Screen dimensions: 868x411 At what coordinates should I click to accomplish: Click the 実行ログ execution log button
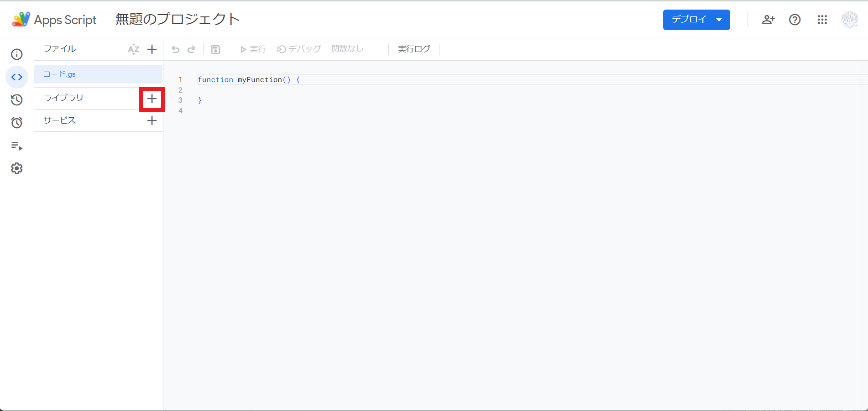pos(413,49)
